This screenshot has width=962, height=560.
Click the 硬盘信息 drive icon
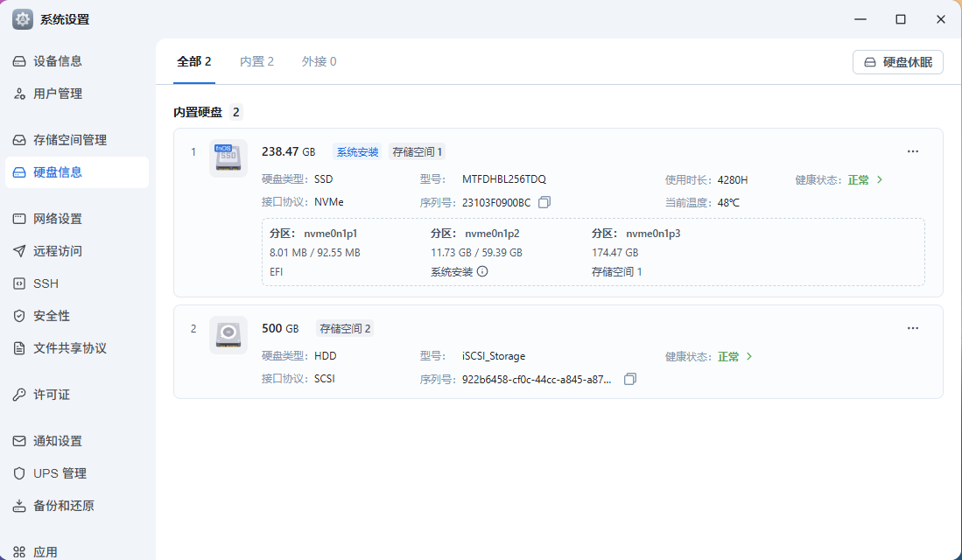[x=19, y=172]
